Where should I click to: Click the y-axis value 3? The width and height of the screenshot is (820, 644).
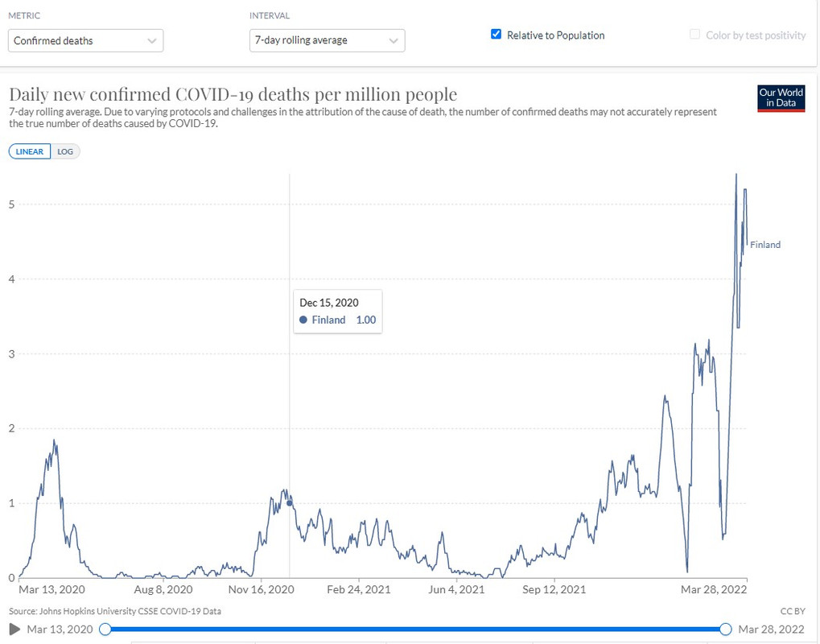click(x=11, y=353)
